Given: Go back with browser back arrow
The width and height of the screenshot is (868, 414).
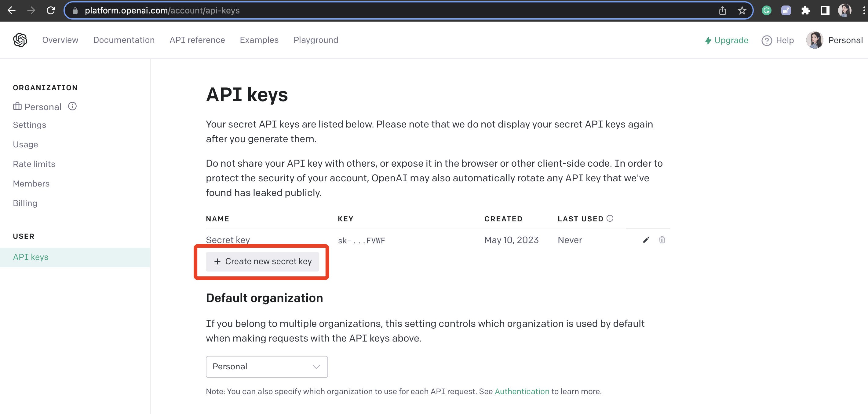Looking at the screenshot, I should tap(12, 10).
